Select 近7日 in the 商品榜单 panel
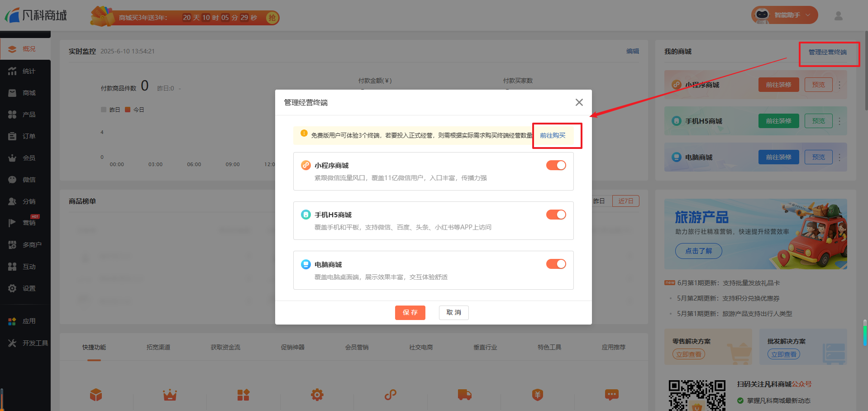Image resolution: width=868 pixels, height=411 pixels. click(x=626, y=201)
